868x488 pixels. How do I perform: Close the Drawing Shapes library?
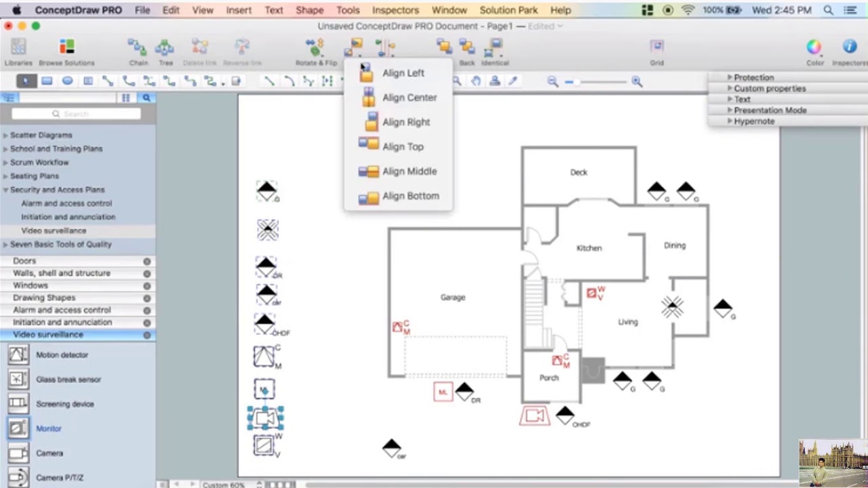(146, 298)
